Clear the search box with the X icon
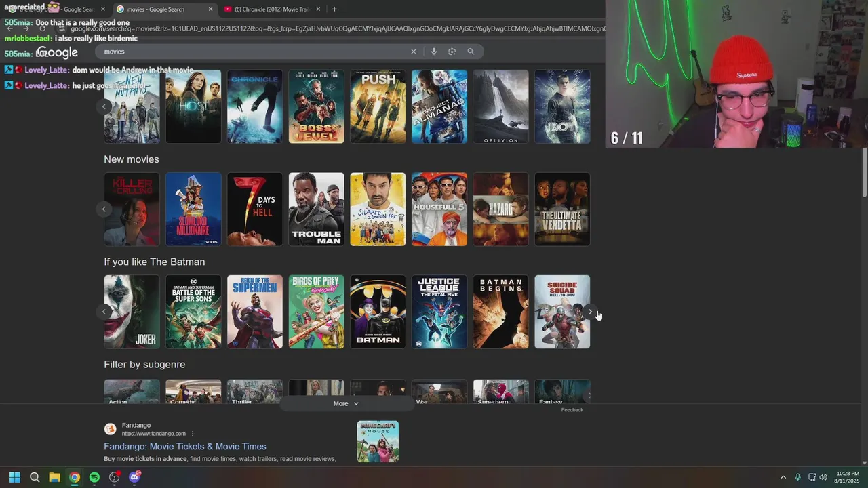The width and height of the screenshot is (868, 488). tap(413, 52)
